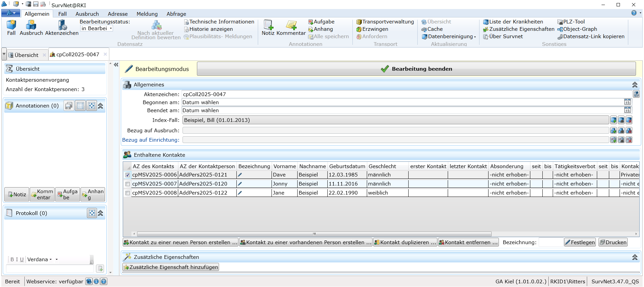Add a Notiz annotation from the ribbon
The width and height of the screenshot is (644, 287).
(268, 25)
